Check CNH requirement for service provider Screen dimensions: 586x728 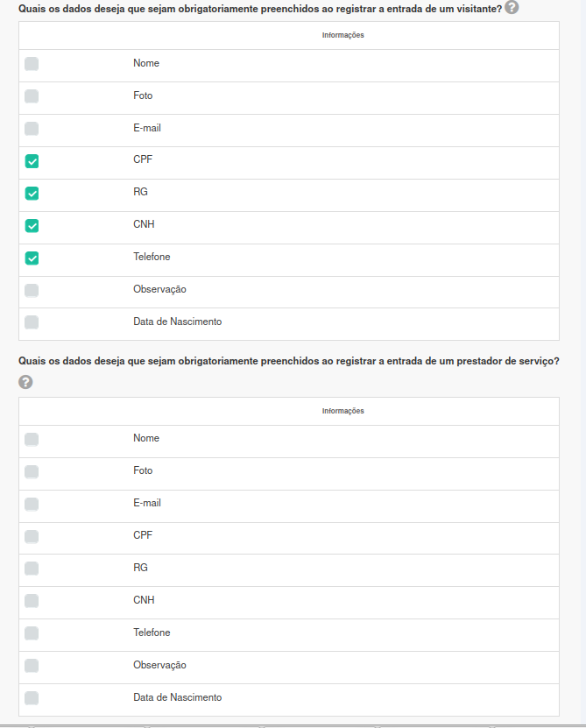(x=32, y=601)
